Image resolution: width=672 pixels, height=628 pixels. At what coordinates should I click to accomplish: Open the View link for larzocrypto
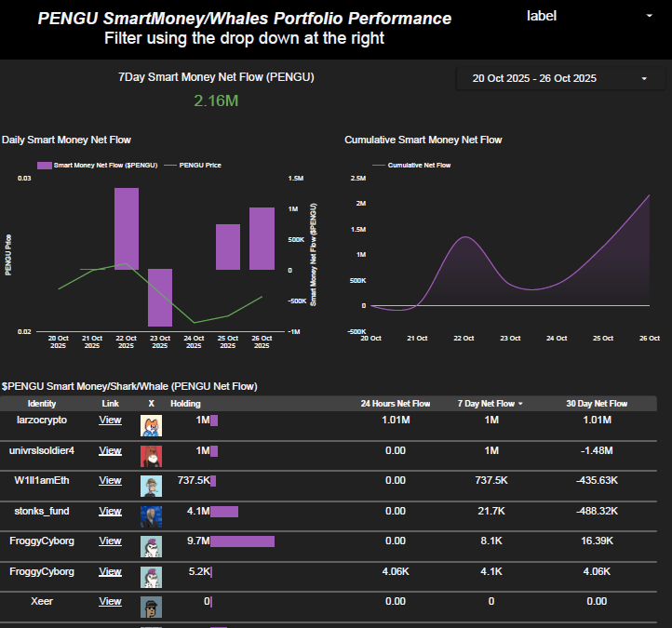click(110, 421)
